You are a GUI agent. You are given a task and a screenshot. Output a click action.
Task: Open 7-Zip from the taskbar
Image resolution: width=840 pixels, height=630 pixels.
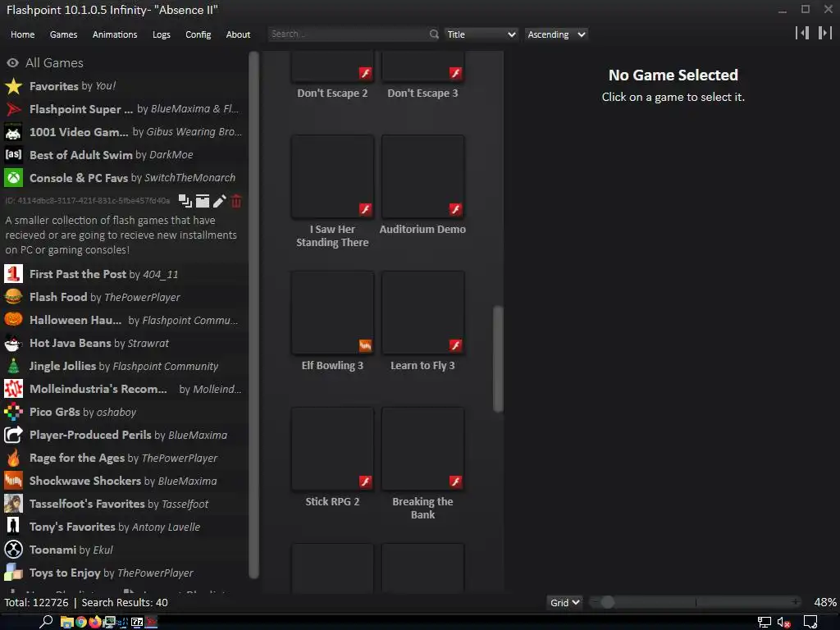pyautogui.click(x=137, y=622)
